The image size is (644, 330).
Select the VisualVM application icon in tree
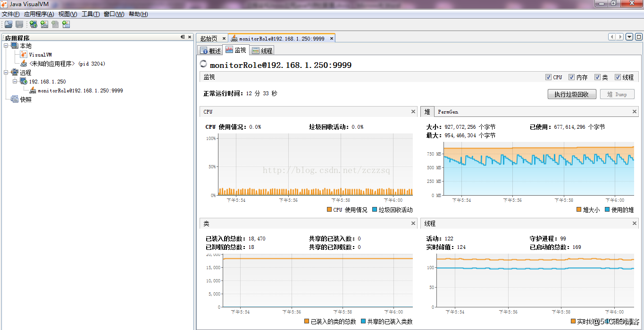click(24, 55)
